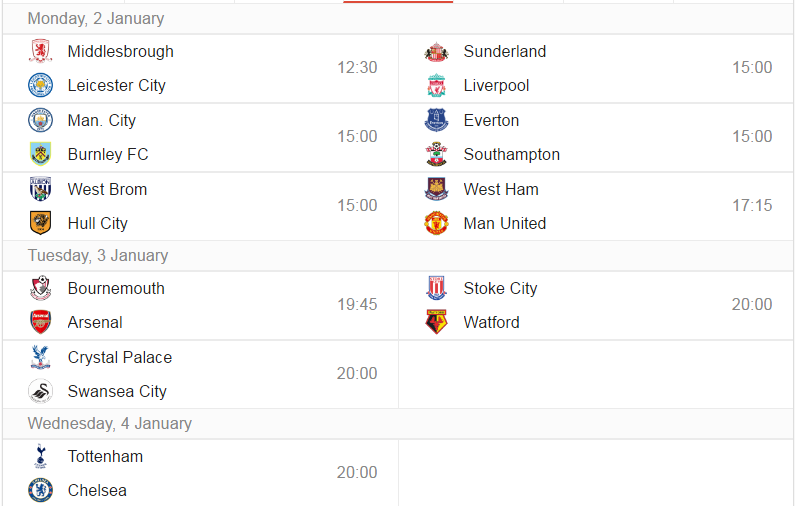Click the Southampton club badge

[436, 154]
